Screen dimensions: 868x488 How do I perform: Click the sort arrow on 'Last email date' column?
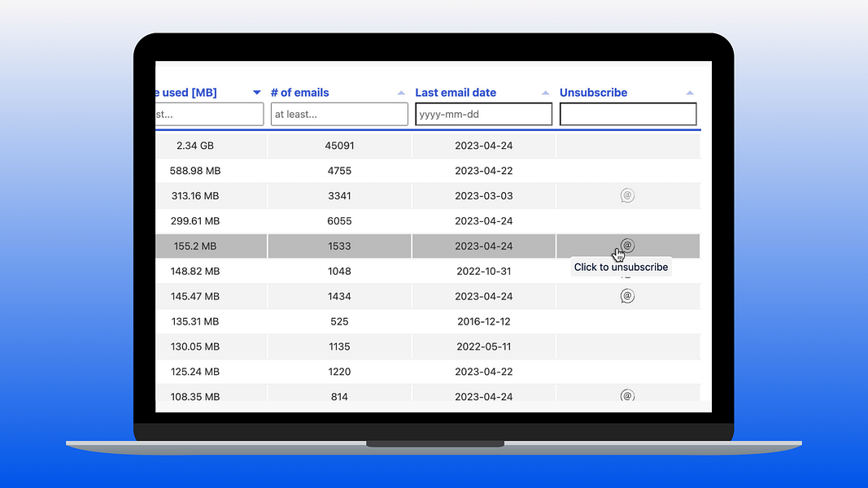coord(545,93)
